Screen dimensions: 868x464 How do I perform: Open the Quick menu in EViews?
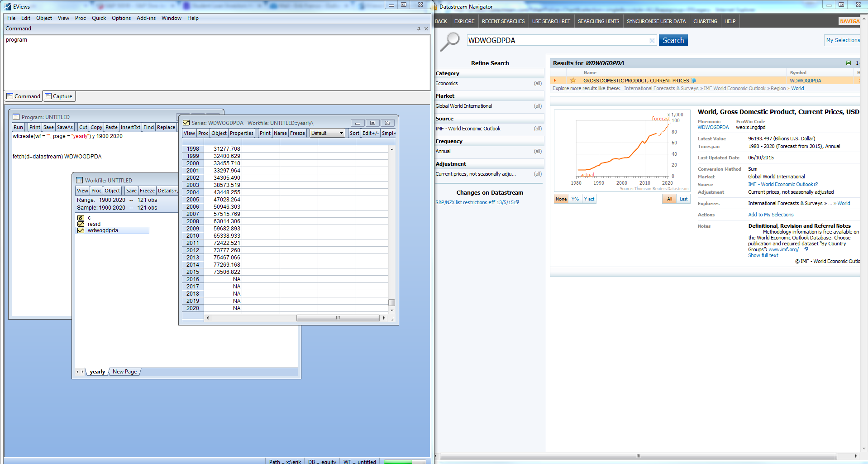pyautogui.click(x=99, y=18)
